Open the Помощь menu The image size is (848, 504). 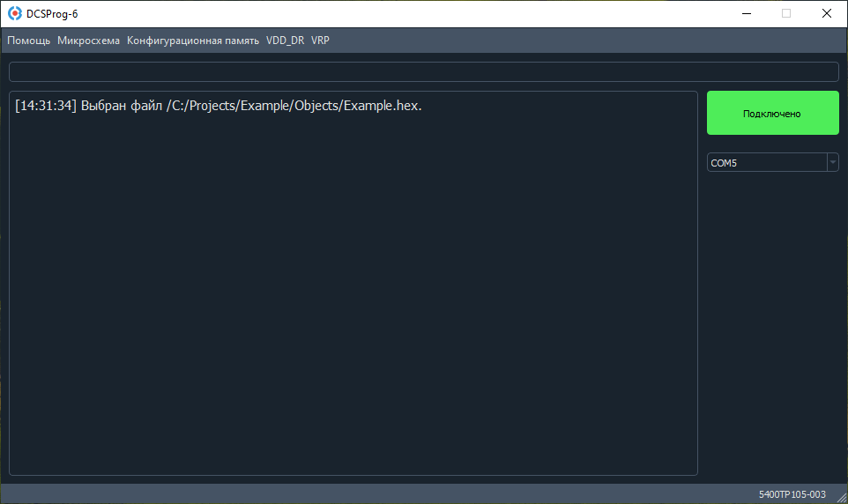pos(29,41)
